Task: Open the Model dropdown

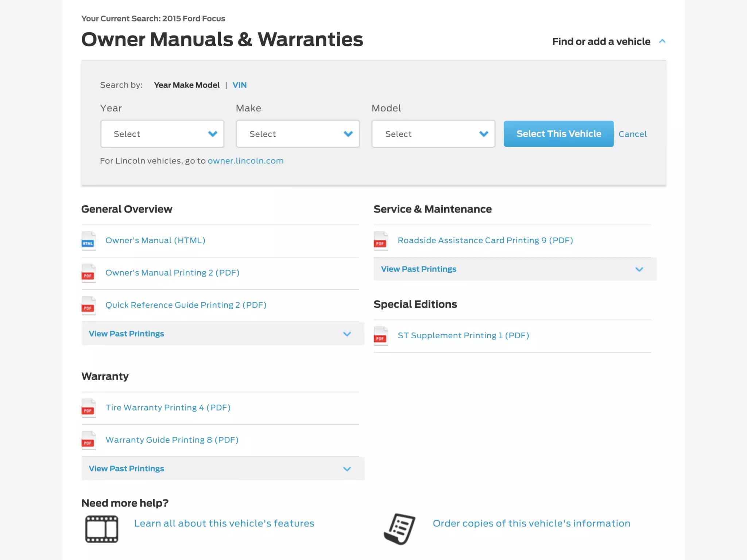Action: [433, 134]
